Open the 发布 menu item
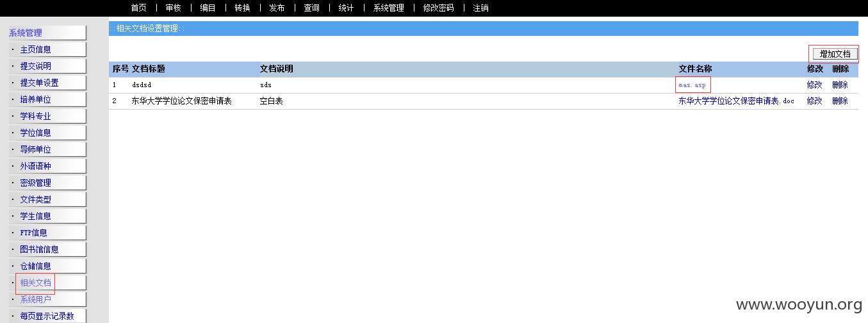 pos(277,8)
